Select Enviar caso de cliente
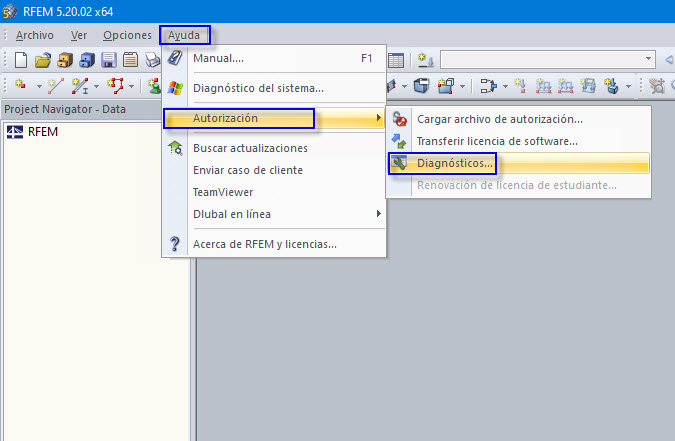This screenshot has width=675, height=441. 274,170
